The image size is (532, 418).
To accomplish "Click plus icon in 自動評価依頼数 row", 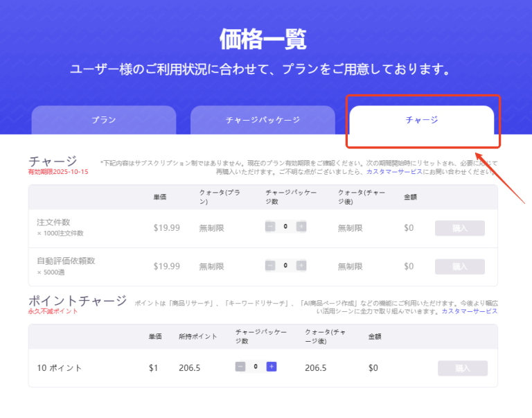I will (x=301, y=265).
